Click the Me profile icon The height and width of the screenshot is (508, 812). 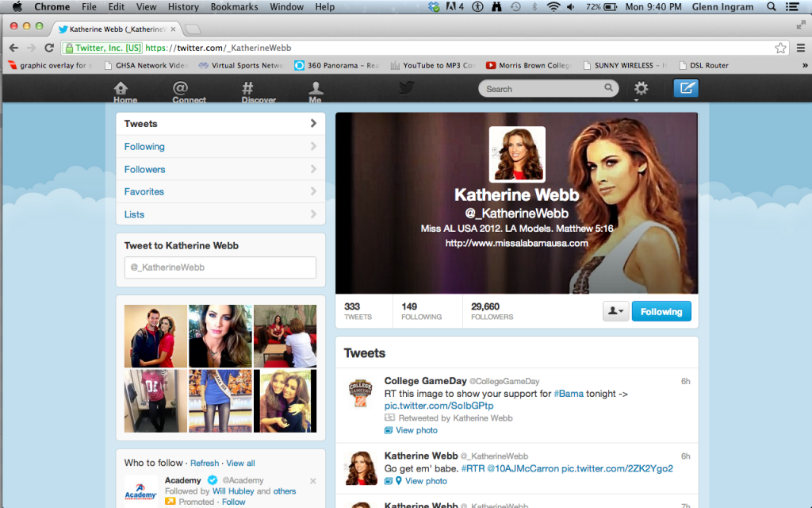coord(316,91)
